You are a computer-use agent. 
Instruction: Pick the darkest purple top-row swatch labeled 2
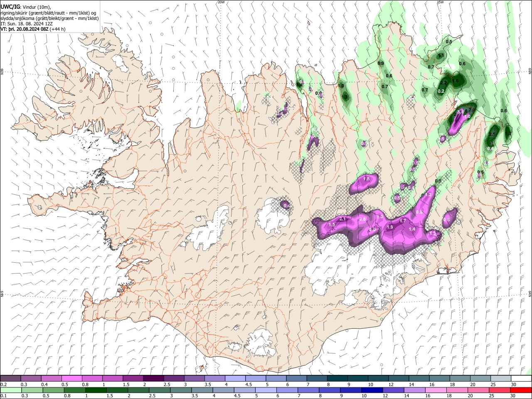click(x=153, y=379)
